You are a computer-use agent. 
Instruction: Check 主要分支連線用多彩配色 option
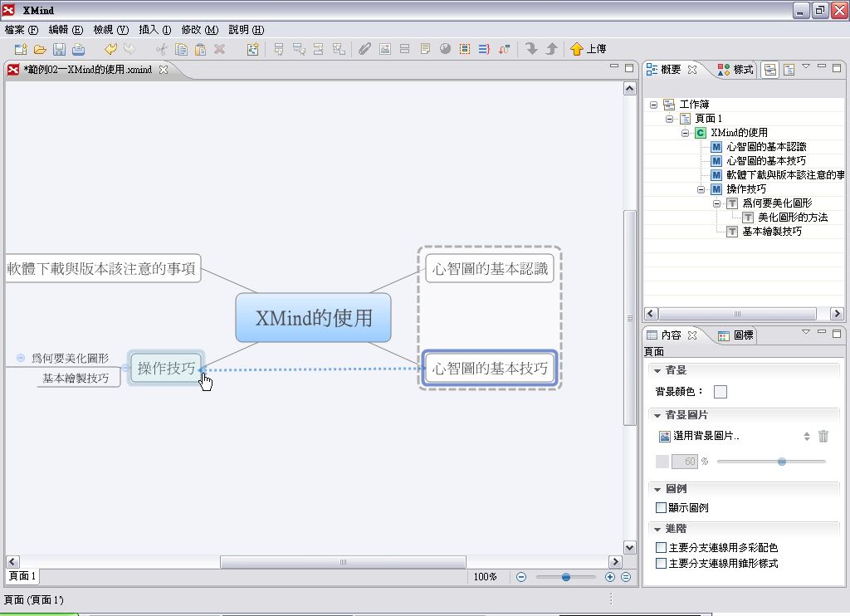click(661, 548)
